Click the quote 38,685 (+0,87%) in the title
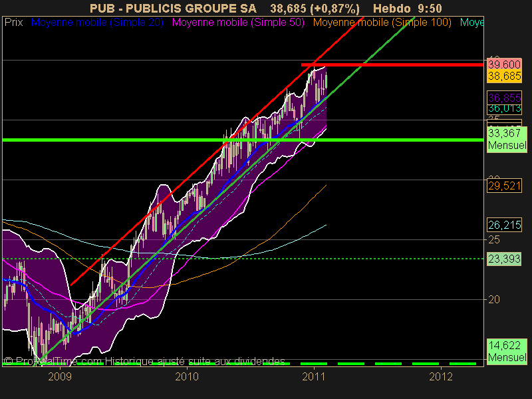The width and height of the screenshot is (532, 399). pyautogui.click(x=315, y=8)
